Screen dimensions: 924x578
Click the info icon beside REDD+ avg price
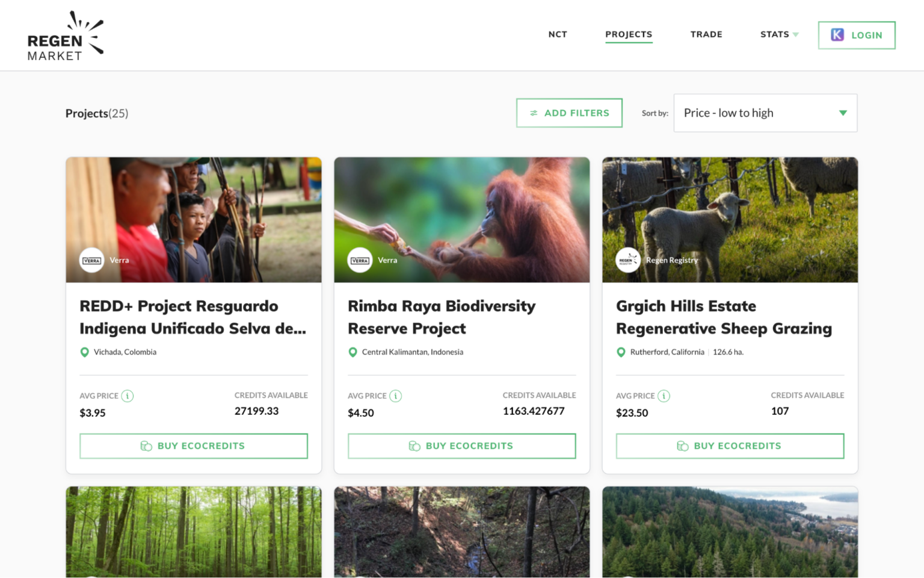click(128, 396)
